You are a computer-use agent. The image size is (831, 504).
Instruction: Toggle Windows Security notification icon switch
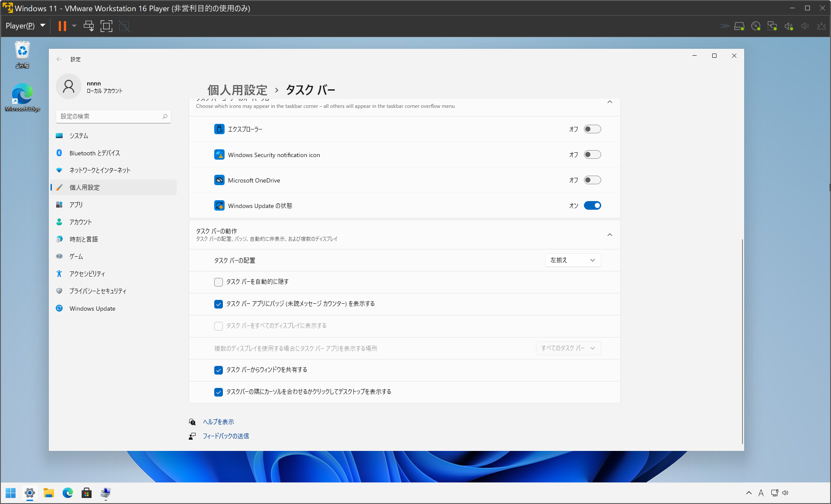click(x=592, y=154)
